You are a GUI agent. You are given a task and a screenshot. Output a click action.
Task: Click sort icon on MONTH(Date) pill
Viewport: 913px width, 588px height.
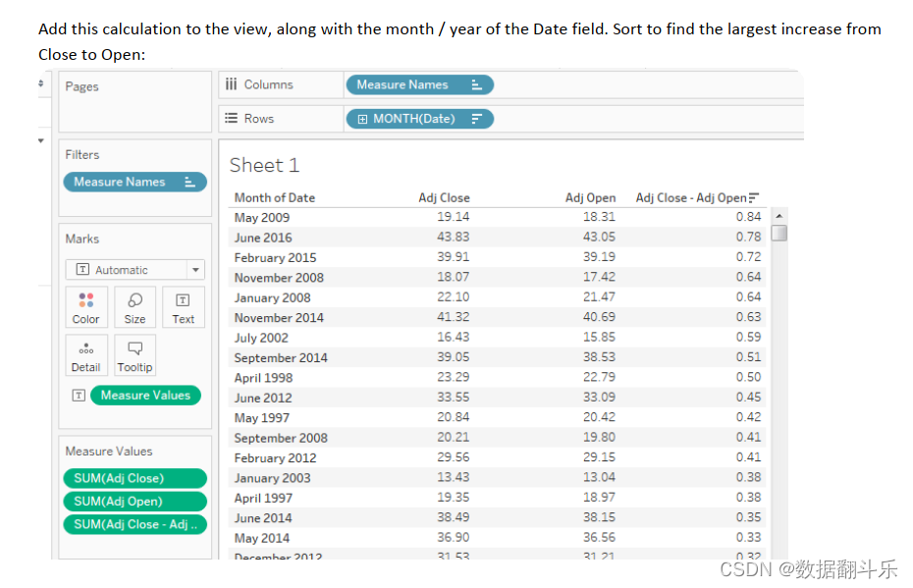tap(476, 119)
